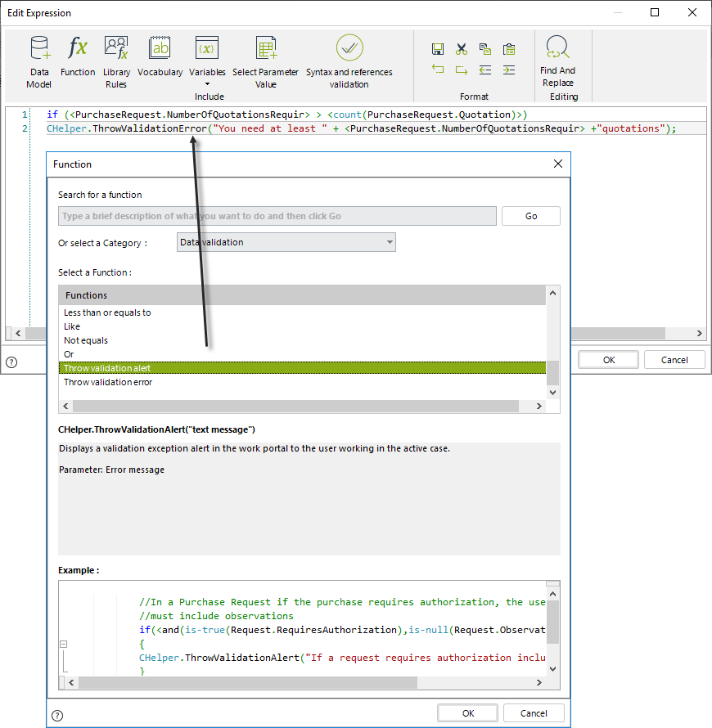Click the ThrowValidationAlert example code line

point(342,658)
